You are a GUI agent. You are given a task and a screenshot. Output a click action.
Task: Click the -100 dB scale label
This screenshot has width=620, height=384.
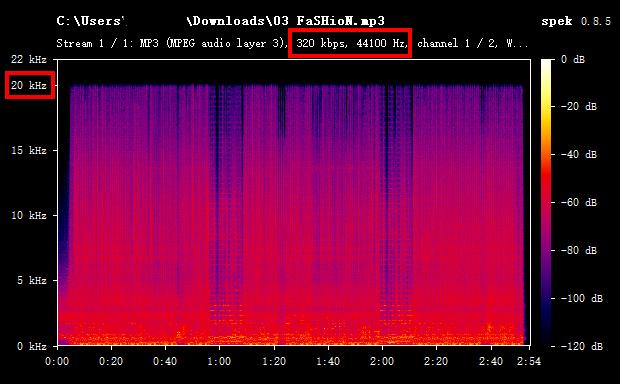coord(581,298)
